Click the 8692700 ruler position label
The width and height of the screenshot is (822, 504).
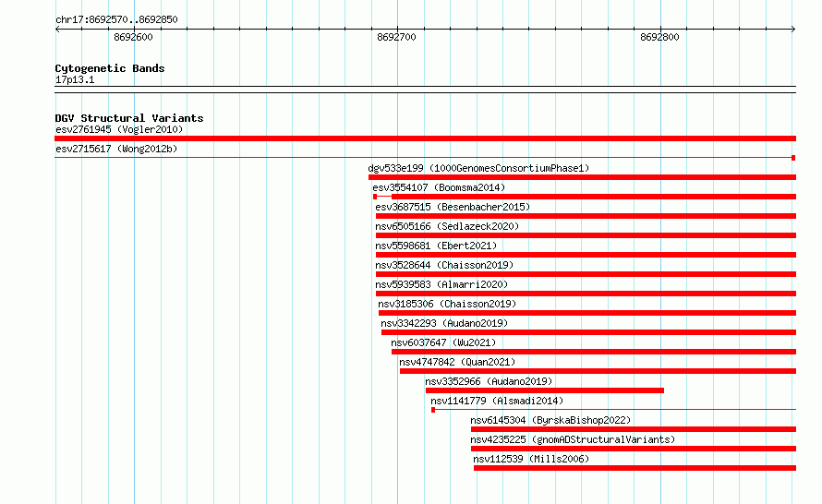tap(396, 37)
